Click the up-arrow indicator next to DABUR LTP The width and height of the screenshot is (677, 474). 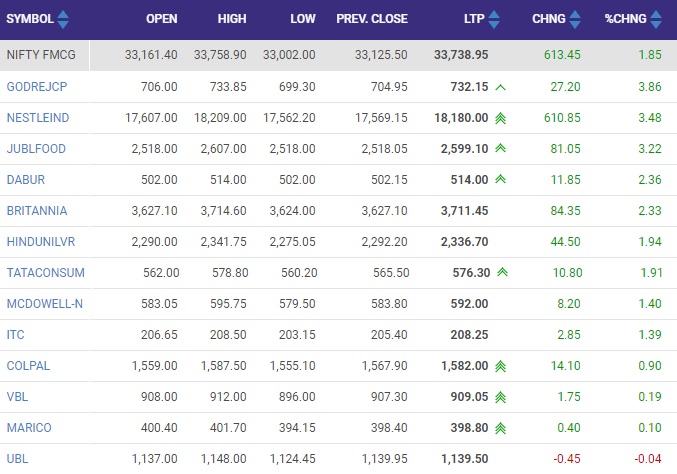tap(500, 179)
